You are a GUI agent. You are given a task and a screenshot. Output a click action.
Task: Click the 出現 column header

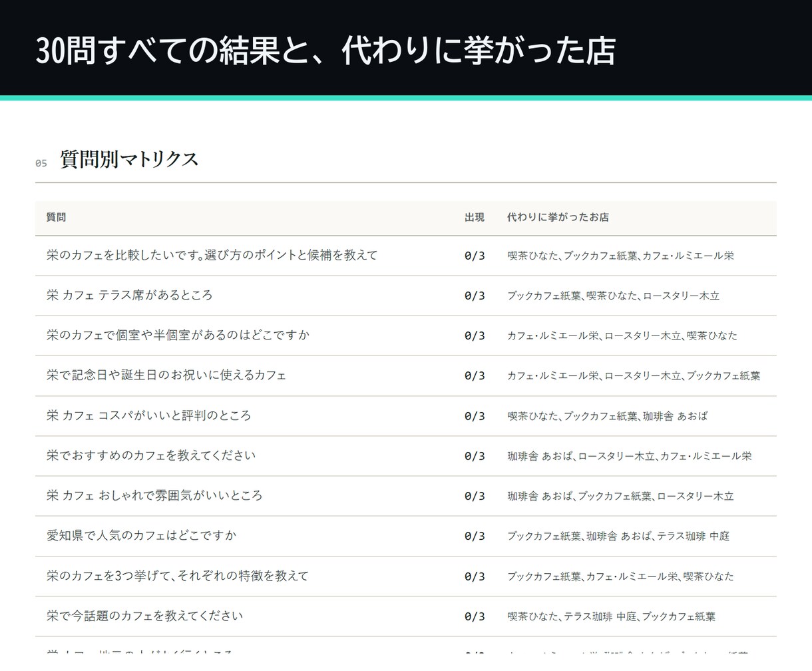click(475, 217)
